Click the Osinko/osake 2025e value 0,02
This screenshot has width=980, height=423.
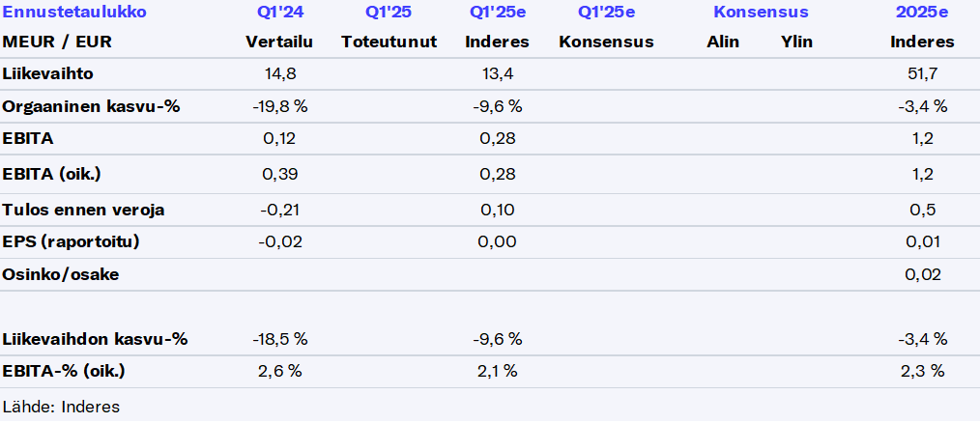tap(921, 274)
